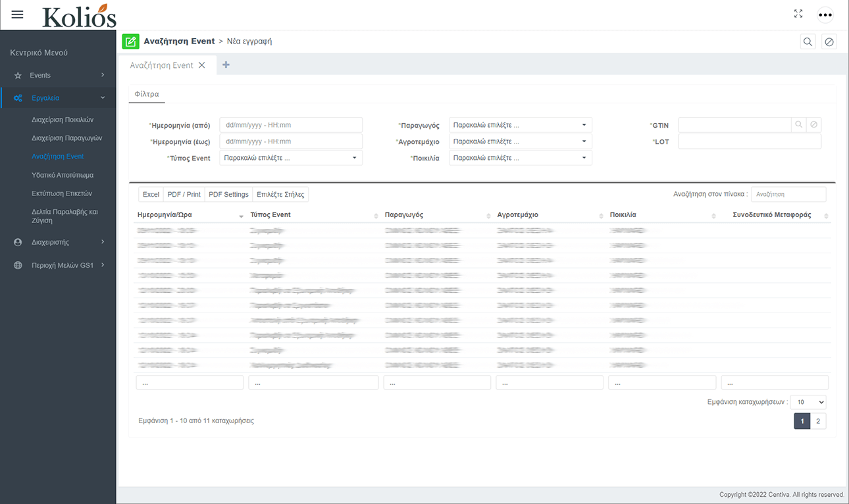849x504 pixels.
Task: Change the records-per-page dropdown
Action: pyautogui.click(x=808, y=402)
